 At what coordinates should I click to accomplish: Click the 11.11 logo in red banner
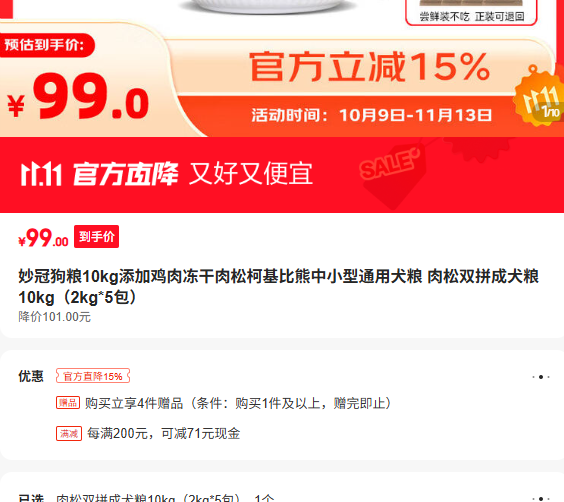point(41,174)
